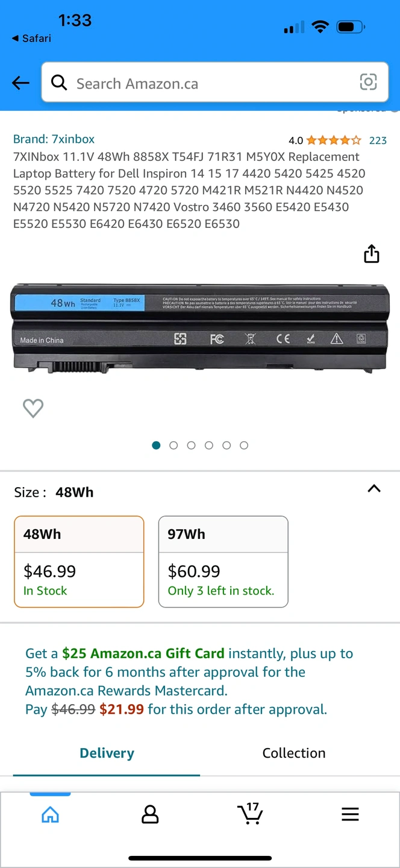
Task: Add to wish list heart icon
Action: click(33, 409)
